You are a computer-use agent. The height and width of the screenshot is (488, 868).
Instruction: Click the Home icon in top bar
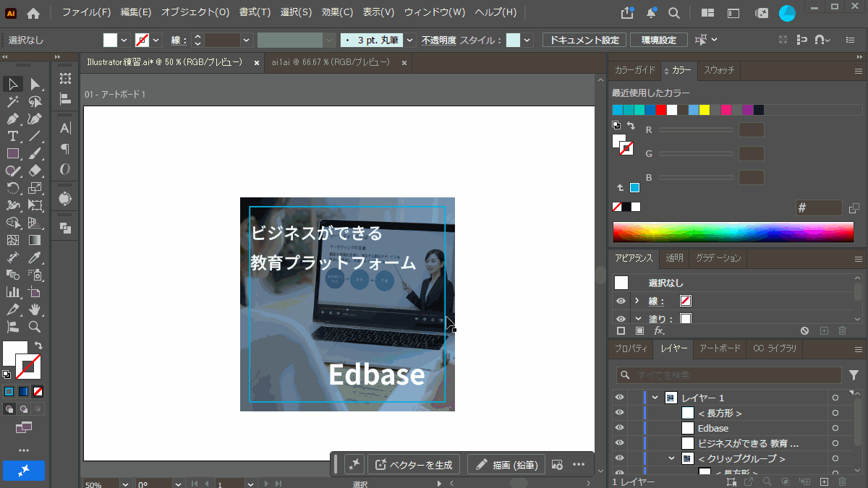click(33, 13)
